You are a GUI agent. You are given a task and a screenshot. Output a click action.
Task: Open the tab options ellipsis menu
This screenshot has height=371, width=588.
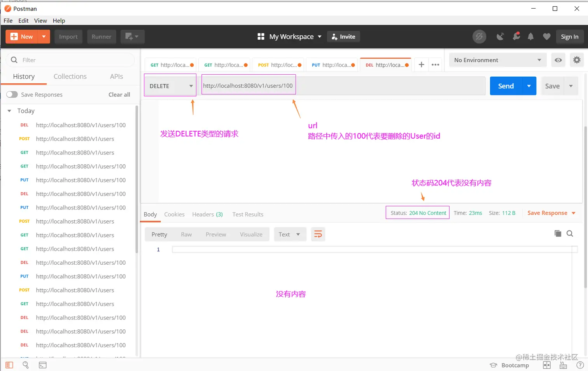coord(435,65)
